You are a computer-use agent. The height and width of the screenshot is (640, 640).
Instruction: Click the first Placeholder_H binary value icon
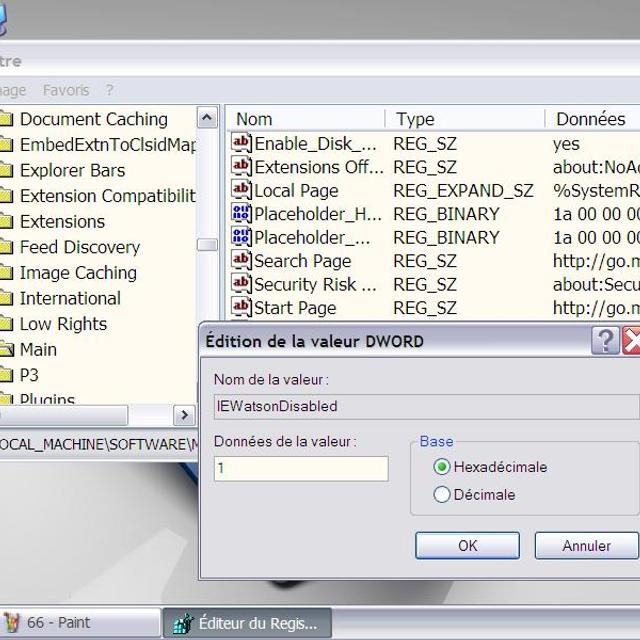[241, 214]
